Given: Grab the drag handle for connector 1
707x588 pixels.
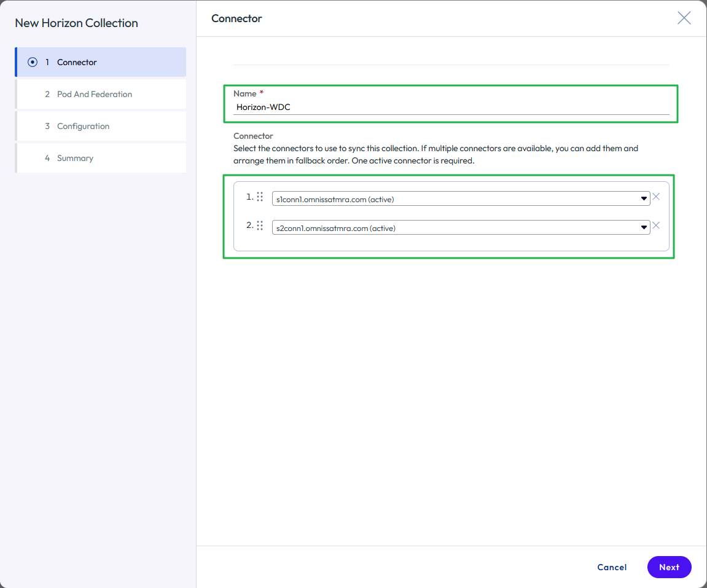Looking at the screenshot, I should coord(260,197).
